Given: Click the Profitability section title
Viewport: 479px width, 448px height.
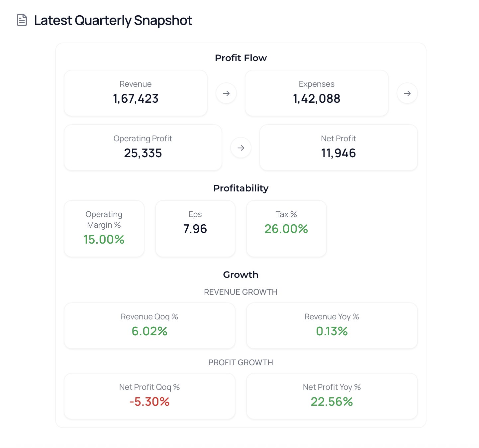Looking at the screenshot, I should 241,188.
